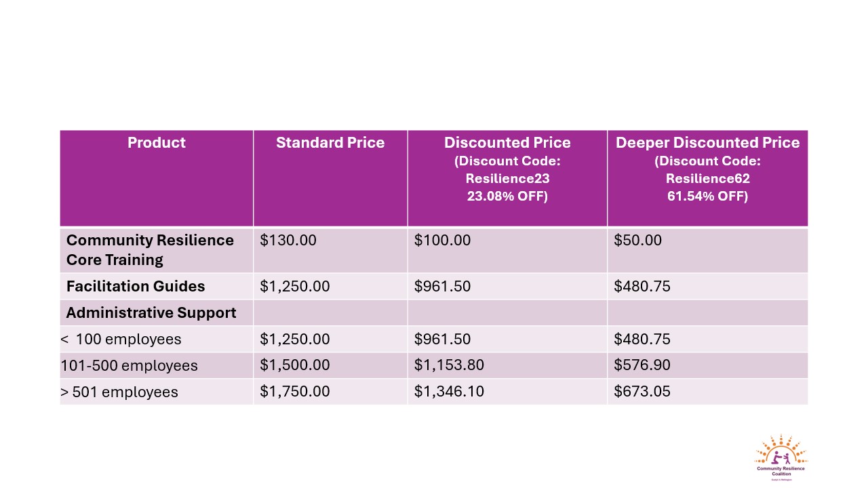
Task: Click the Deeper Discounted Price header cell
Action: click(x=707, y=178)
